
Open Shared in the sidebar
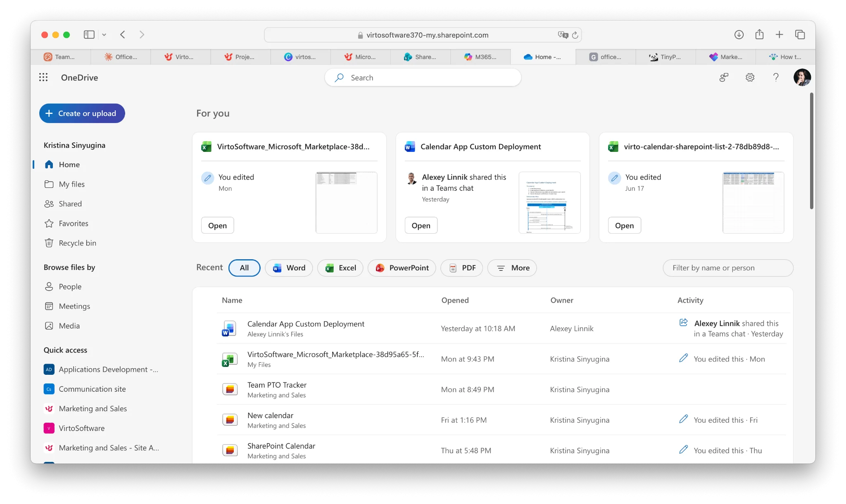63,204
